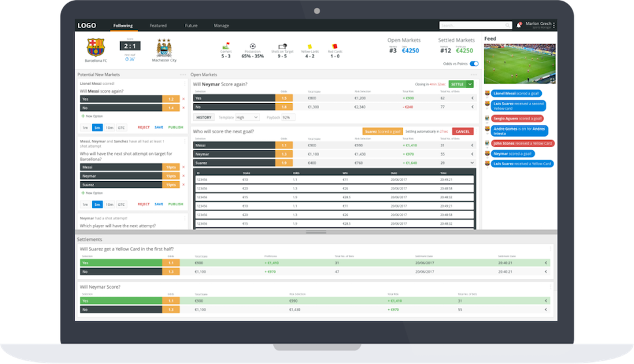Expand the No row in Will Neymar Score settlement
The image size is (634, 364).
coord(546,310)
